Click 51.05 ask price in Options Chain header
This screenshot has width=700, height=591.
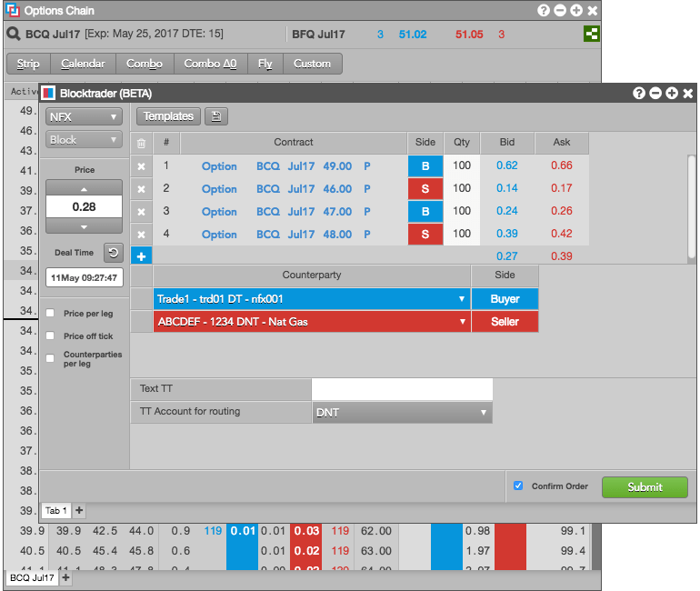tap(469, 35)
